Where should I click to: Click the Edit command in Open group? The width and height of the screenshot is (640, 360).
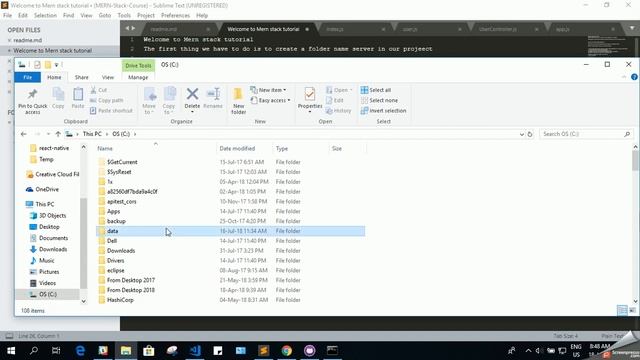pos(335,100)
